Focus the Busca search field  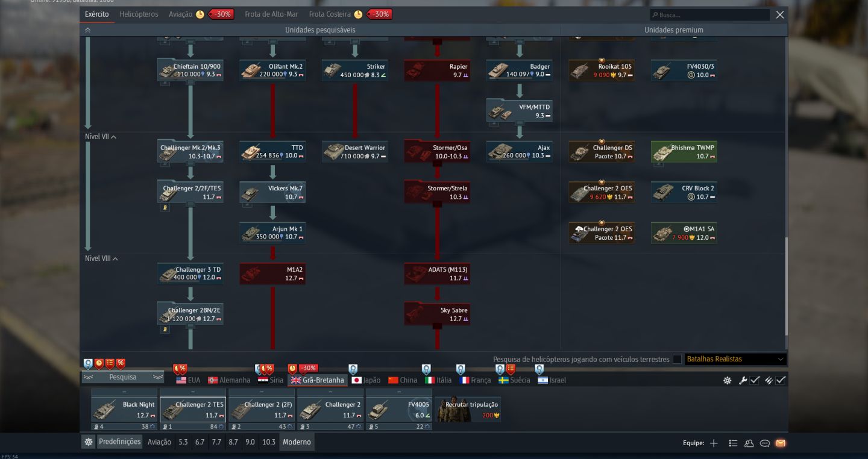click(x=709, y=15)
